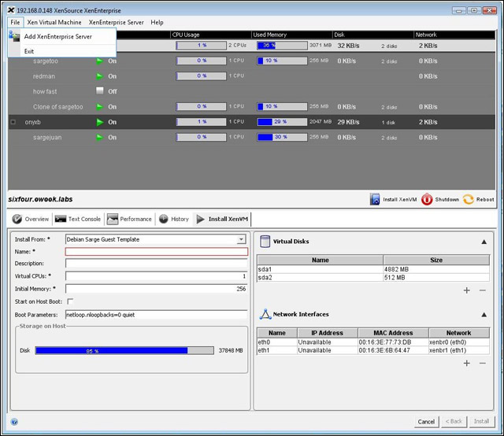
Task: Choose Add XenEnterprise Server menu entry
Action: point(57,36)
